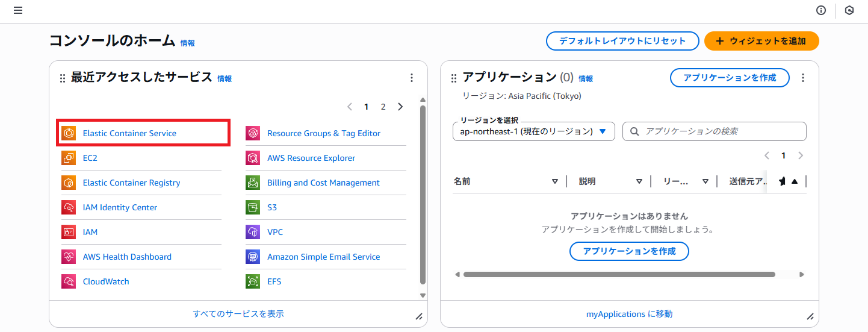Go to page 2 of recent services

pos(383,107)
